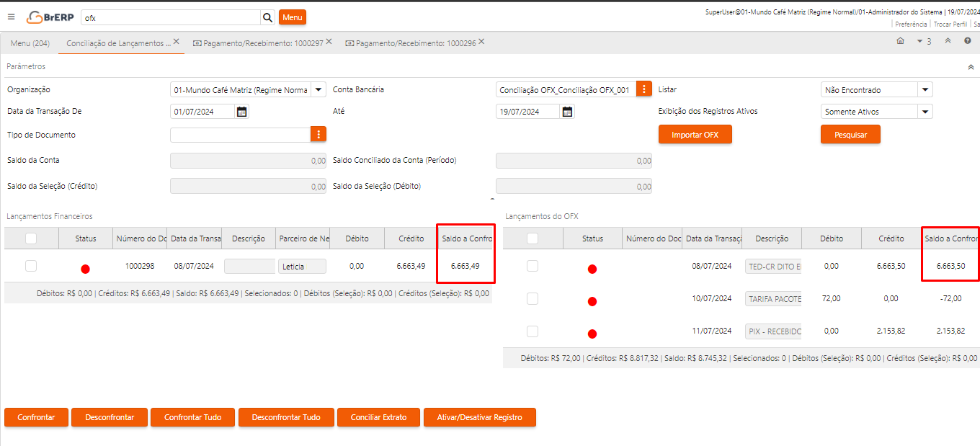
Task: Click the Importar OFX button
Action: click(695, 135)
